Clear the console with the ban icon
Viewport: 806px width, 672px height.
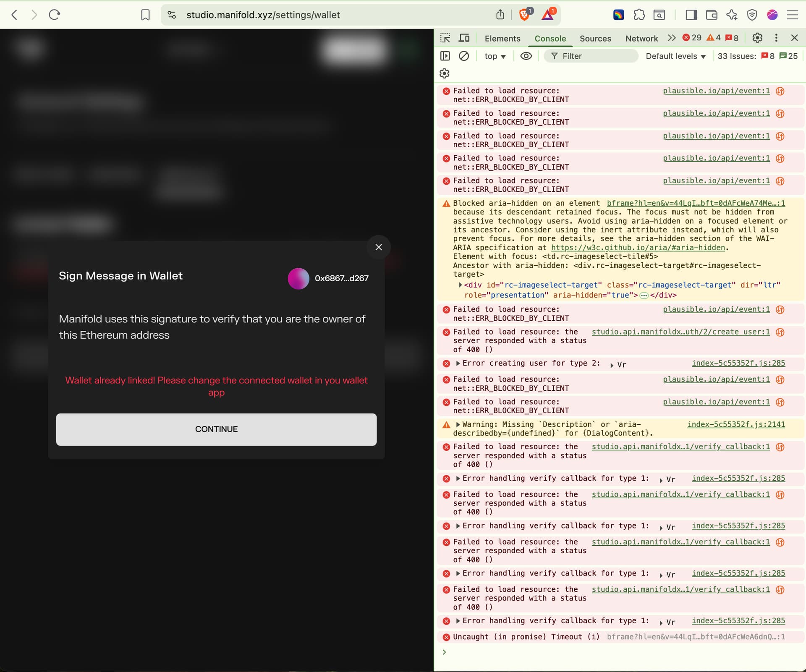click(464, 56)
